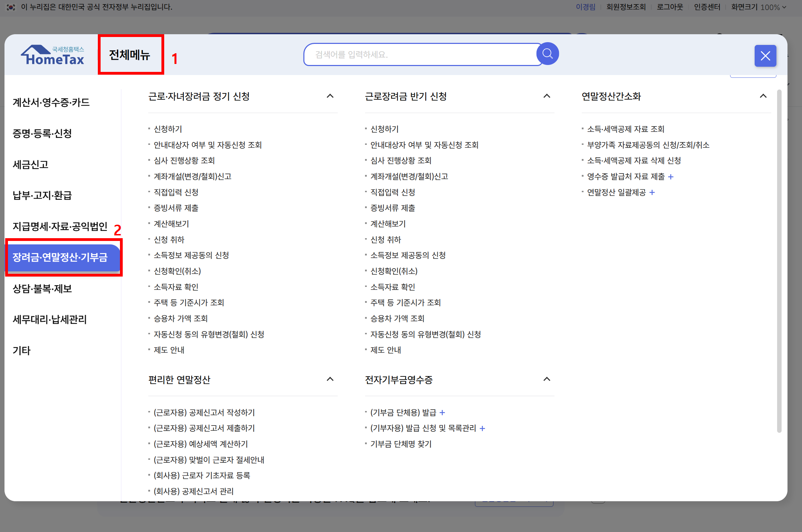Click plus icon beside (기부자용) 발급 신청
This screenshot has height=532, width=802.
click(x=483, y=429)
